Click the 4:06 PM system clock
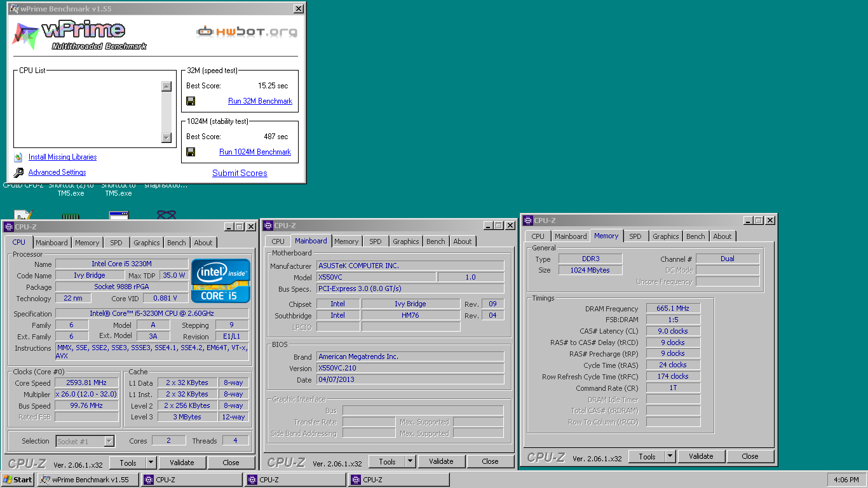868x488 pixels. point(846,480)
